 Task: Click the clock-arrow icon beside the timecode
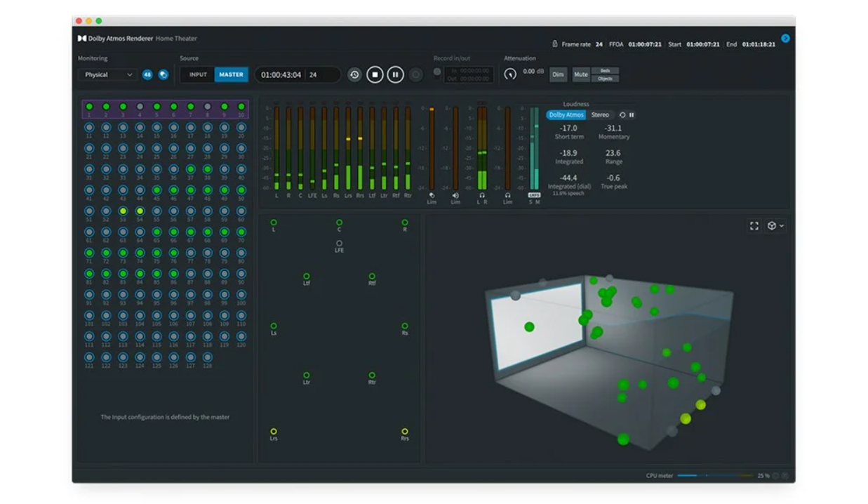click(x=354, y=74)
